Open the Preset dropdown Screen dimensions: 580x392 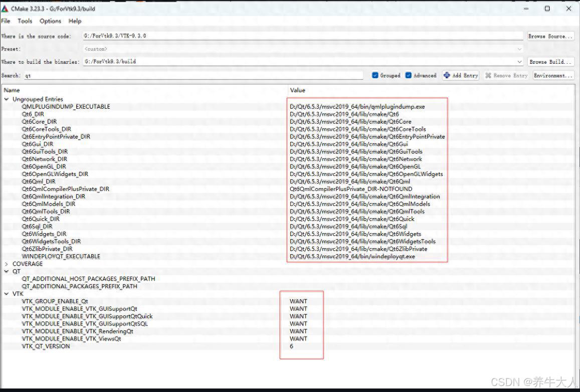tap(519, 49)
